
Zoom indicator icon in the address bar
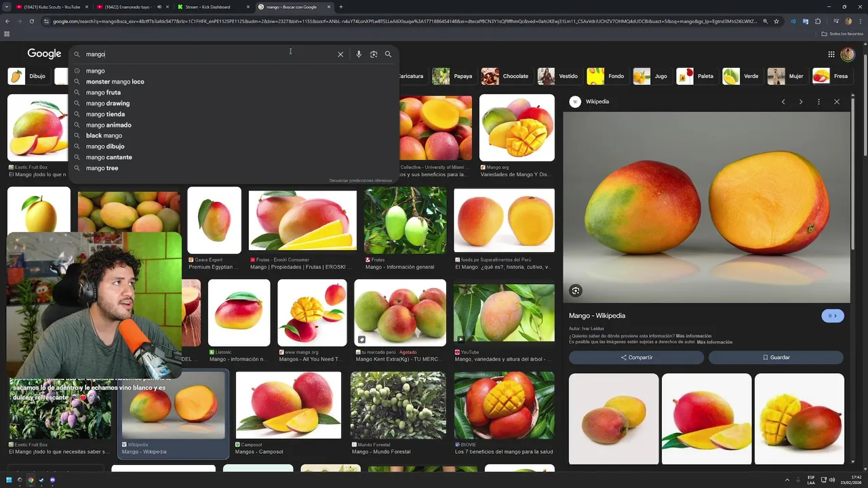[x=766, y=21]
